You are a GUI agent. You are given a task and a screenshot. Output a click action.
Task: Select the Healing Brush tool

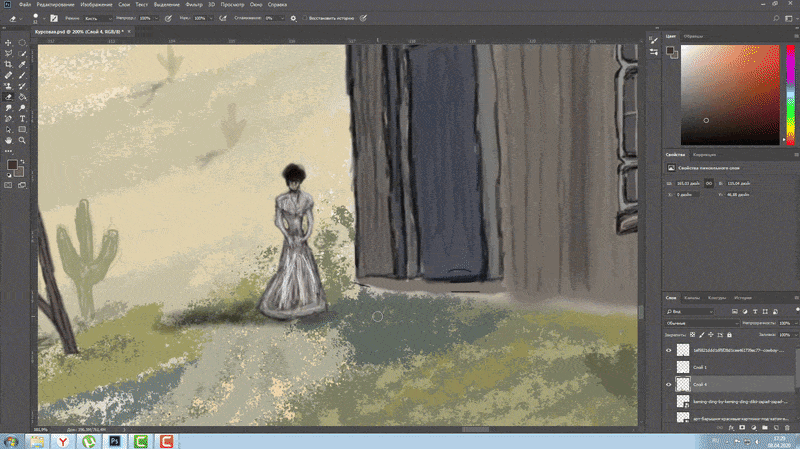coord(8,76)
